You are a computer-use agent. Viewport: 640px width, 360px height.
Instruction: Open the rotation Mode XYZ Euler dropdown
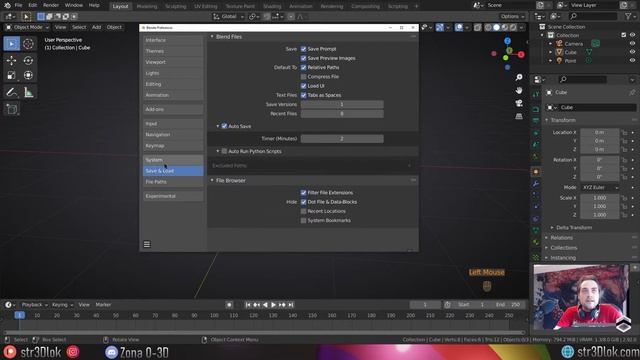coord(600,187)
